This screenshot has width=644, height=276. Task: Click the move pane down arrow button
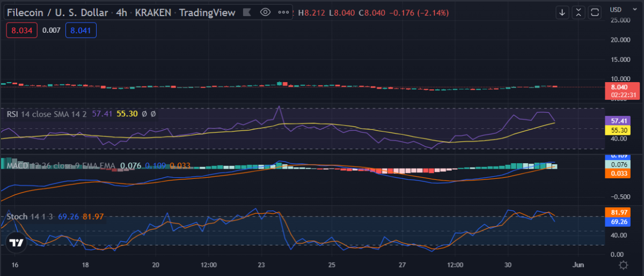562,12
